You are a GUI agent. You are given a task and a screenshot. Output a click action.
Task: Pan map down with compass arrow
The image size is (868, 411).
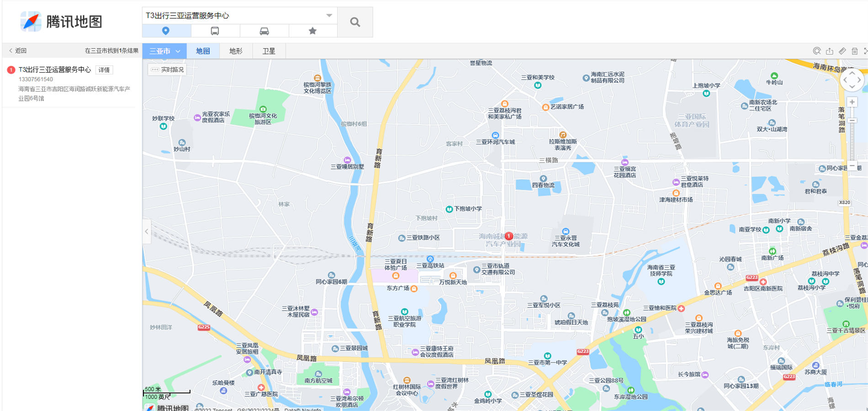point(852,87)
